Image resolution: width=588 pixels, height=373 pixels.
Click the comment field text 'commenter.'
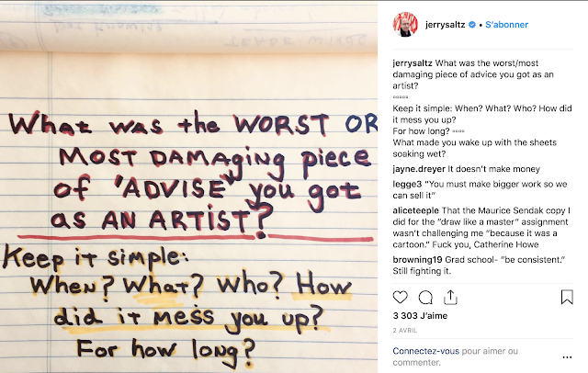(416, 363)
